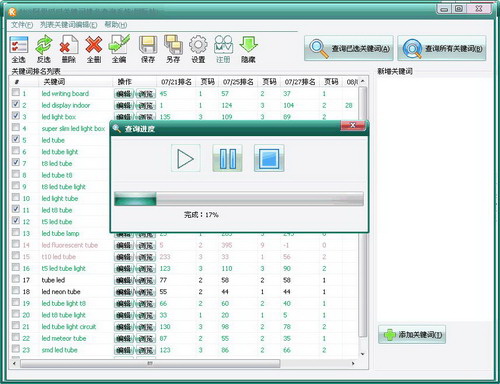Select keyword 't8 led tube light'
This screenshot has width=500, height=384.
64,187
